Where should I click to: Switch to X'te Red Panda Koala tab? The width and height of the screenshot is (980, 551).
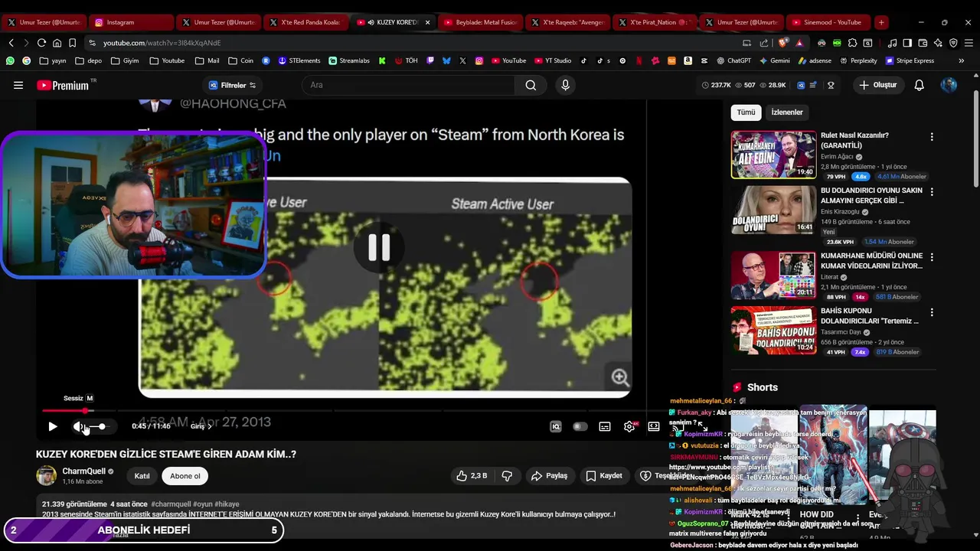(306, 22)
